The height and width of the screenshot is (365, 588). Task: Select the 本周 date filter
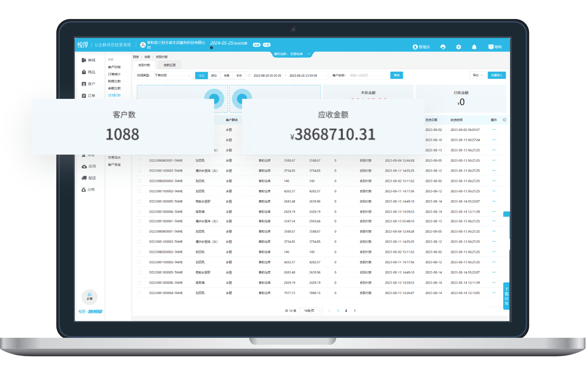(227, 75)
